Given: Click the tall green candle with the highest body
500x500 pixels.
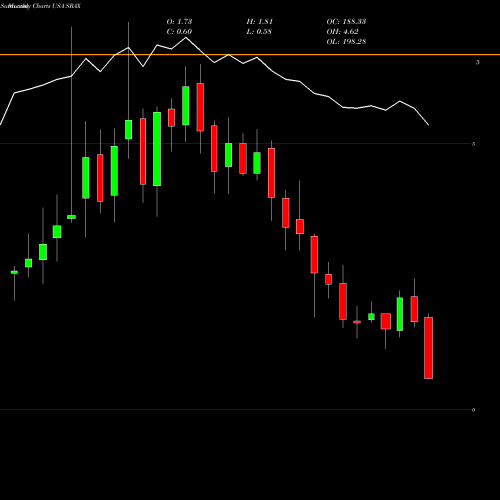Looking at the screenshot, I should (186, 106).
